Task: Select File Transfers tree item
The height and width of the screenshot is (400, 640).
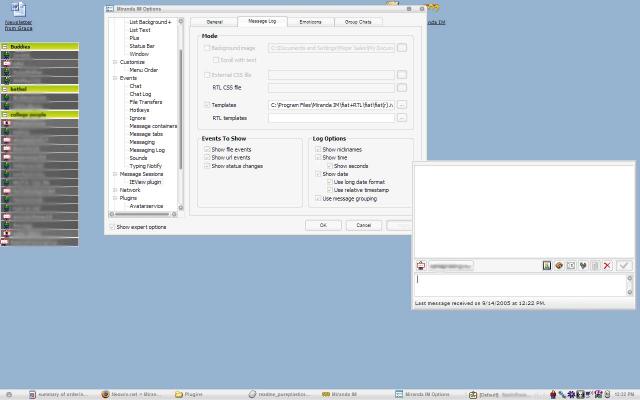Action: pos(146,102)
